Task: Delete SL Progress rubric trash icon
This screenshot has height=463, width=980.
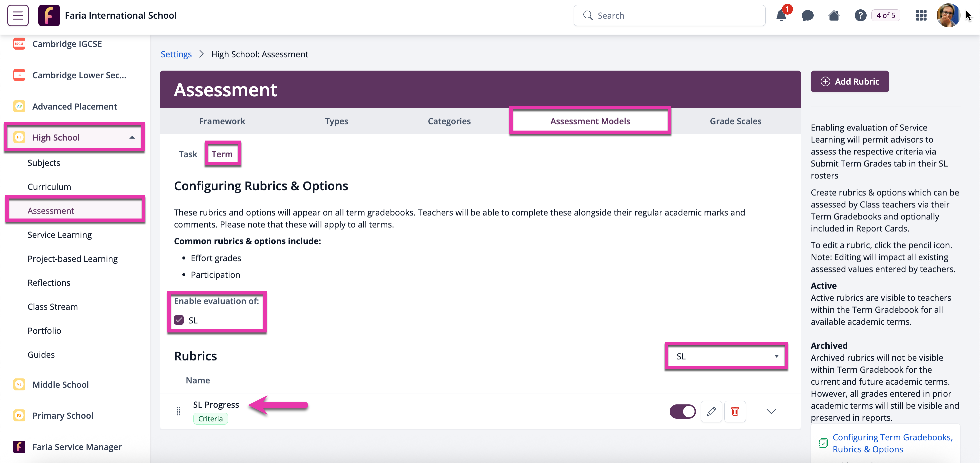Action: coord(735,411)
